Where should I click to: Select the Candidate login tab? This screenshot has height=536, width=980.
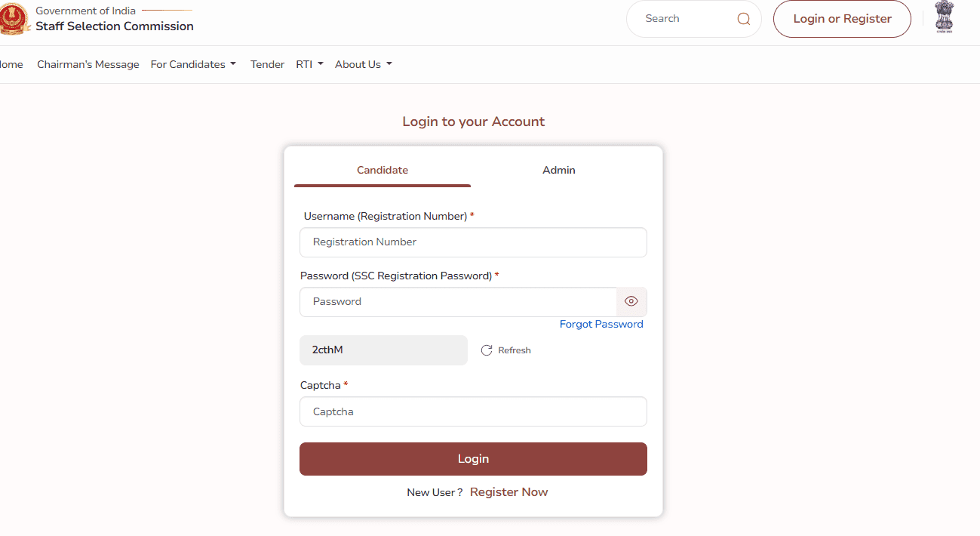coord(382,170)
